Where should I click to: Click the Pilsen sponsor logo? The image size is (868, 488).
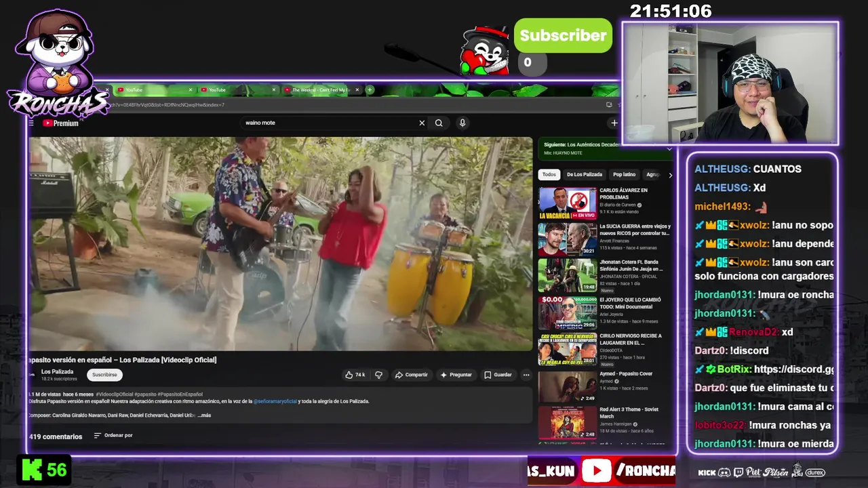(776, 472)
